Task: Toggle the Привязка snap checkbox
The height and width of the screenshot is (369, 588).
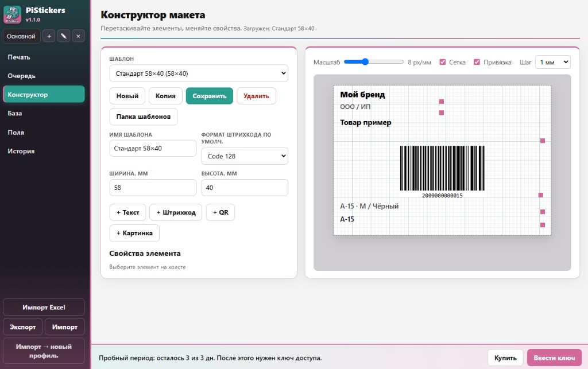Action: 477,62
